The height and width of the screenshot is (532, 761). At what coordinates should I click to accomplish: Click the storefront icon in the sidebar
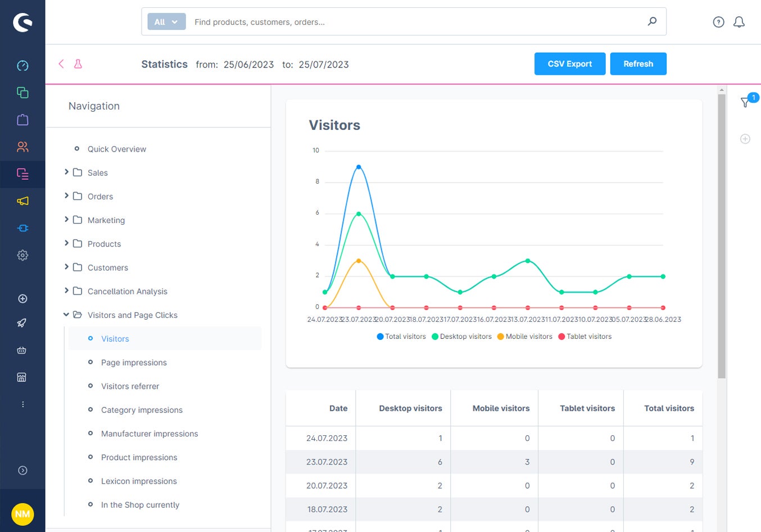coord(22,377)
